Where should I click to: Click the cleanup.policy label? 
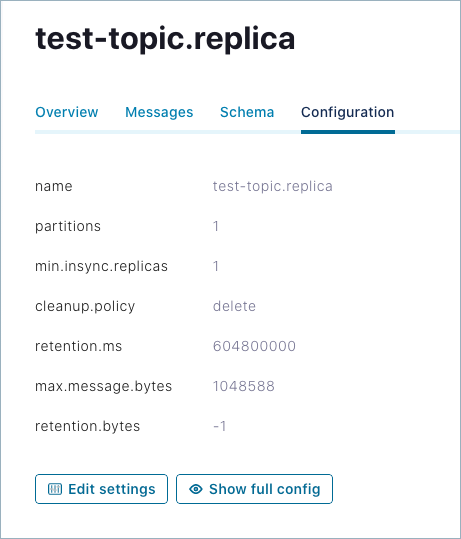tap(85, 306)
